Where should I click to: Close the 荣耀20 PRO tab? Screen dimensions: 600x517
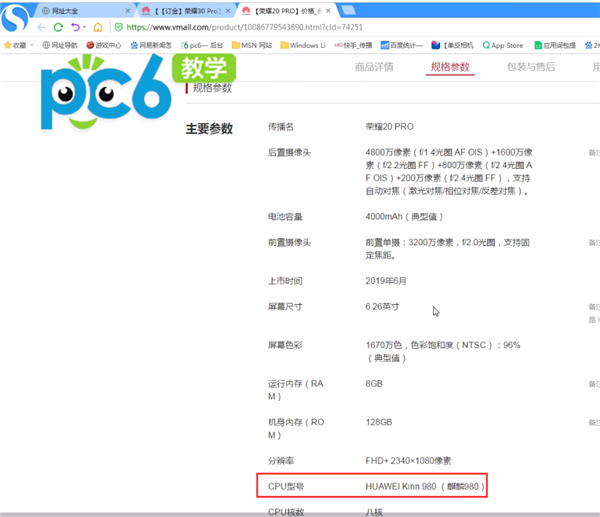click(328, 11)
